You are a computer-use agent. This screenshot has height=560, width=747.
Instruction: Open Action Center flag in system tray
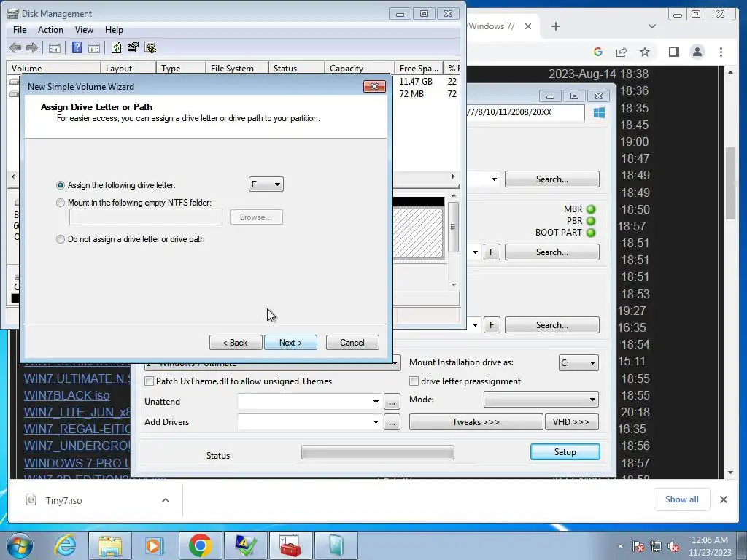[638, 546]
